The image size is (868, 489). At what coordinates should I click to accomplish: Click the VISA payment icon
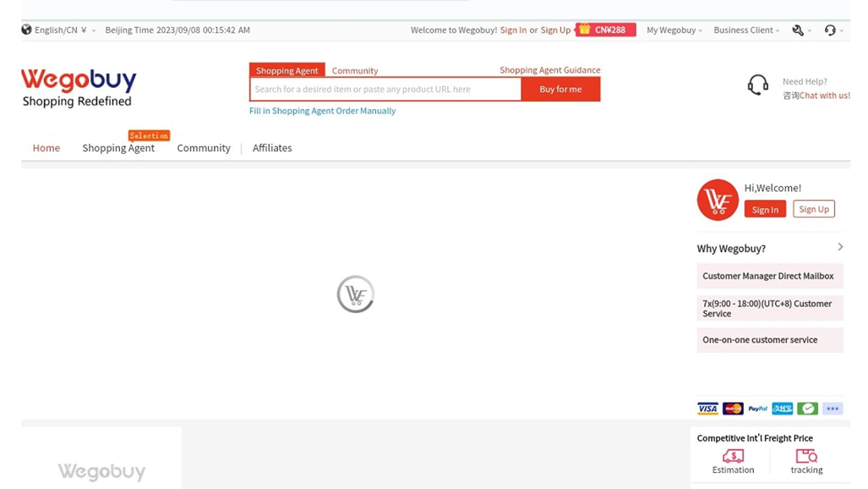click(707, 409)
